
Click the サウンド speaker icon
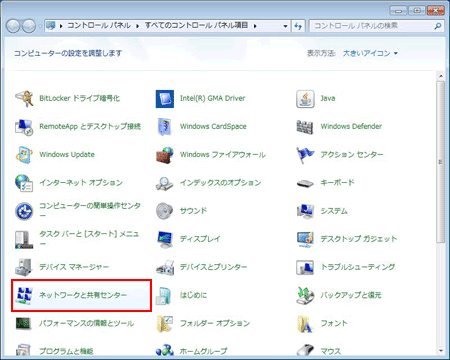(x=165, y=211)
